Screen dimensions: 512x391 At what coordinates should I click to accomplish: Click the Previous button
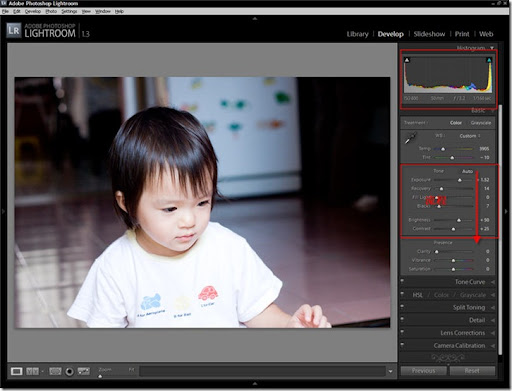[x=423, y=371]
